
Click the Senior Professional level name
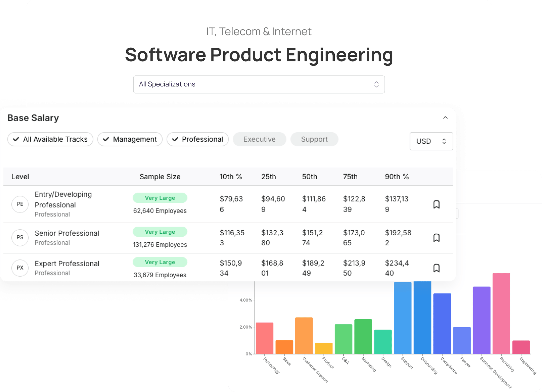click(x=67, y=233)
